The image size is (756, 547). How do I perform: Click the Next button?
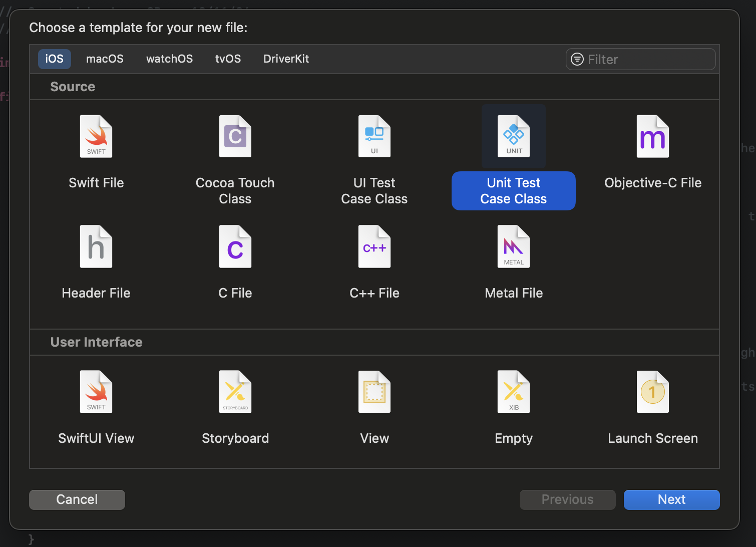click(x=672, y=499)
